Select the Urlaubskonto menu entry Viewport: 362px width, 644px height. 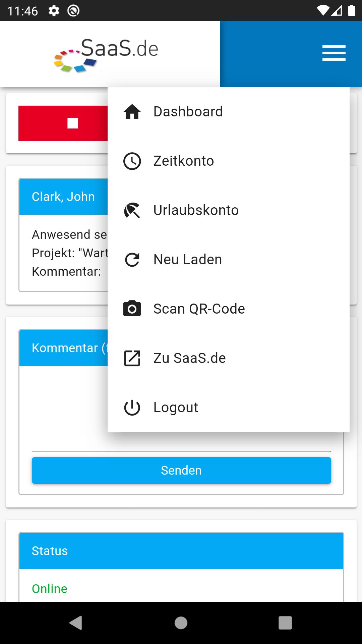coord(229,210)
